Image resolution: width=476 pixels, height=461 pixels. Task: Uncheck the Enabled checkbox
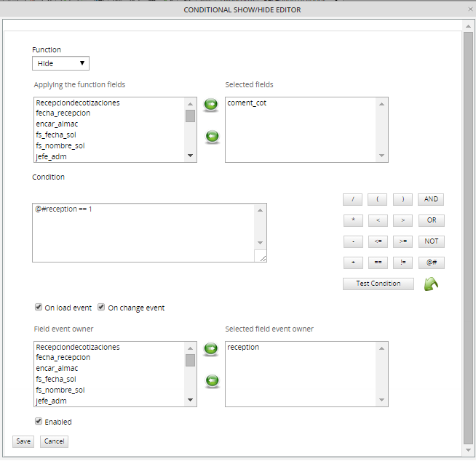pyautogui.click(x=39, y=421)
